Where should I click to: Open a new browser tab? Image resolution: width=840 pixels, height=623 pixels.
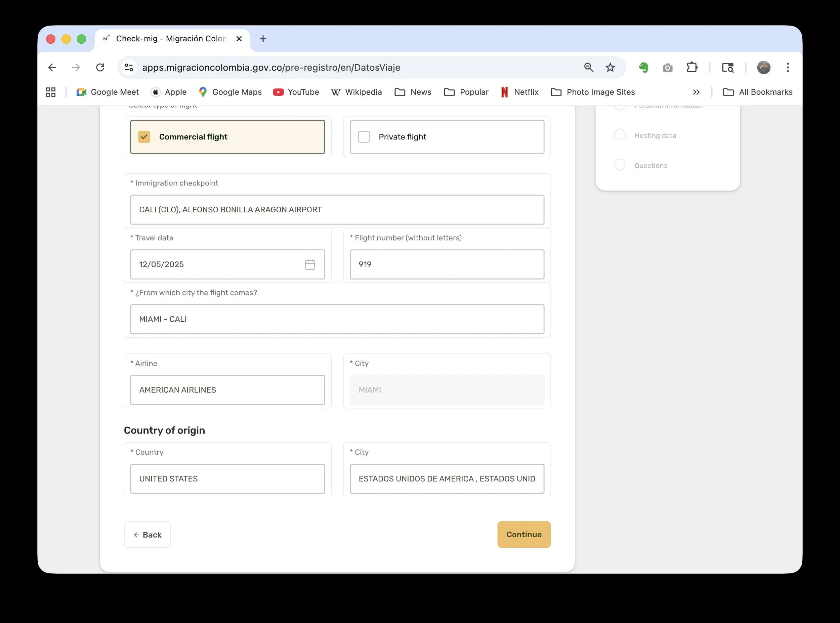pyautogui.click(x=263, y=39)
